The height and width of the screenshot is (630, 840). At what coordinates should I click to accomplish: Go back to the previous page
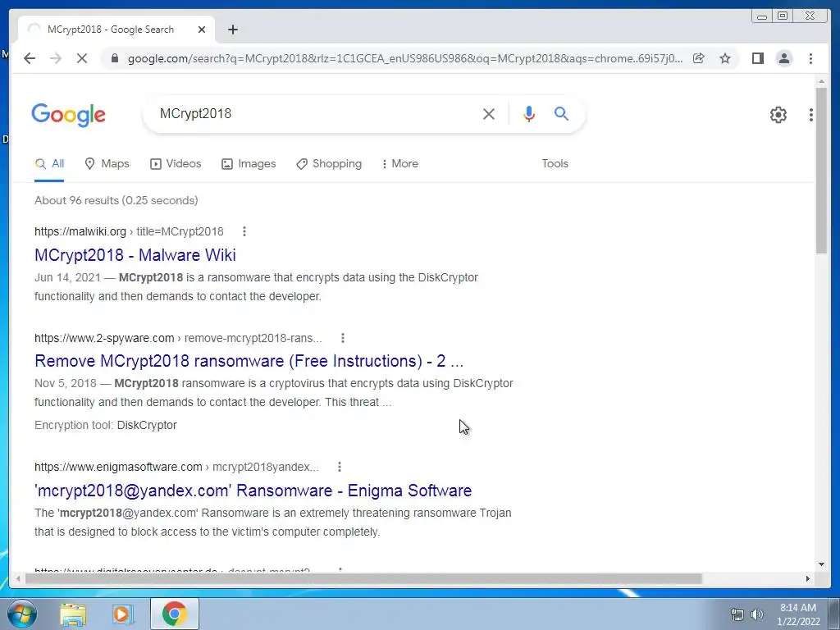tap(30, 58)
